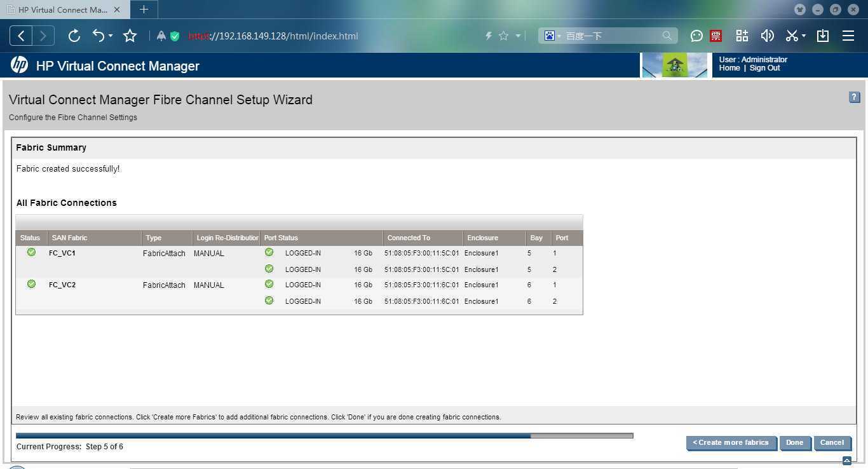Click the undo close-tab arrow icon
868x469 pixels.
pos(98,36)
